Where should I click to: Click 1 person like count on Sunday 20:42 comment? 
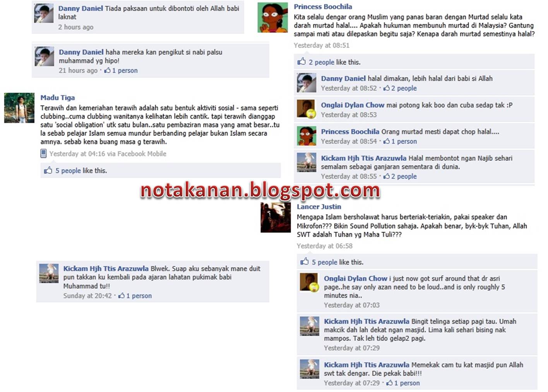[139, 296]
